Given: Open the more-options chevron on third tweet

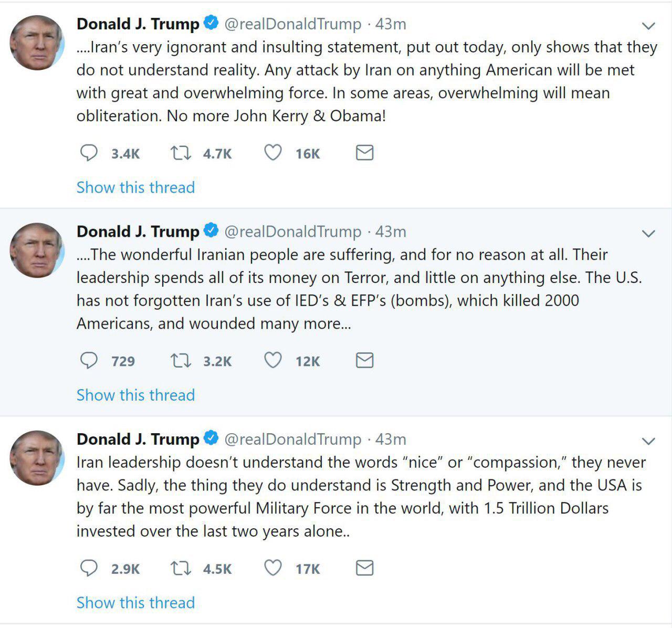Looking at the screenshot, I should click(x=649, y=441).
